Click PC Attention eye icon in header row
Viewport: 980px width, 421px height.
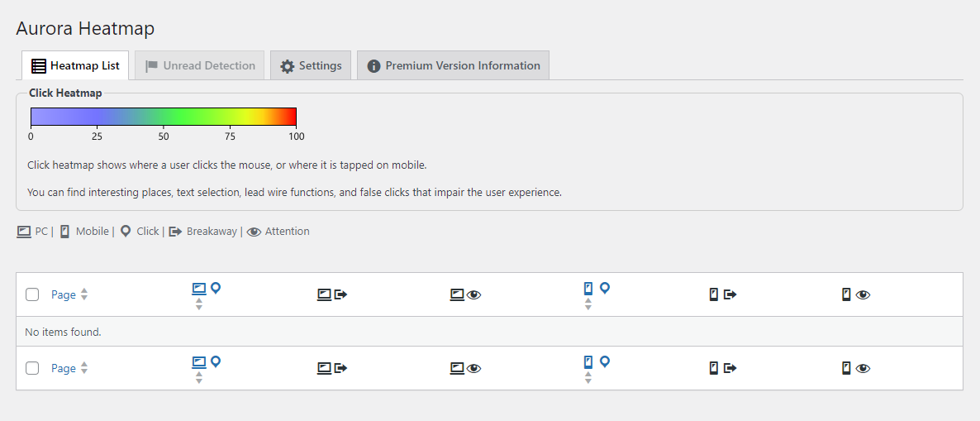click(465, 294)
